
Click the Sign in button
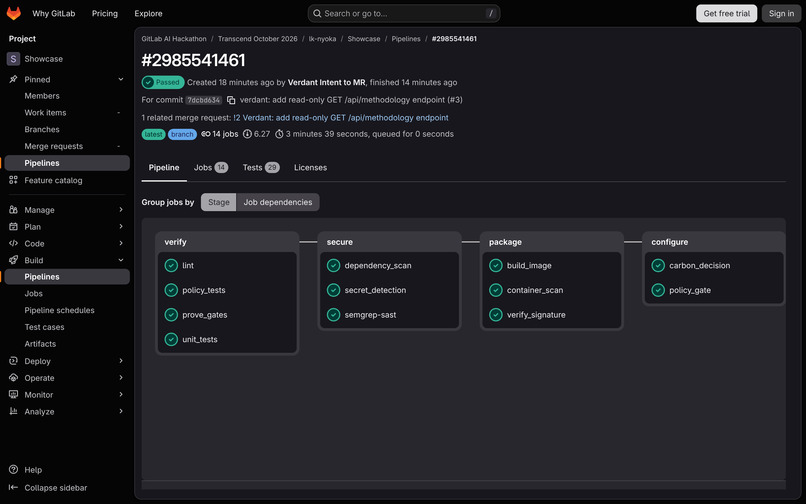click(x=781, y=13)
